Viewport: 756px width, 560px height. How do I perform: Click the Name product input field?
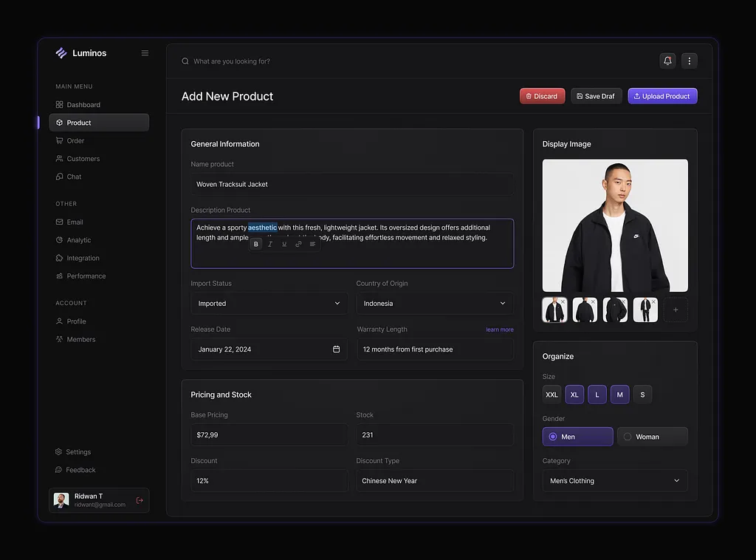pyautogui.click(x=352, y=184)
